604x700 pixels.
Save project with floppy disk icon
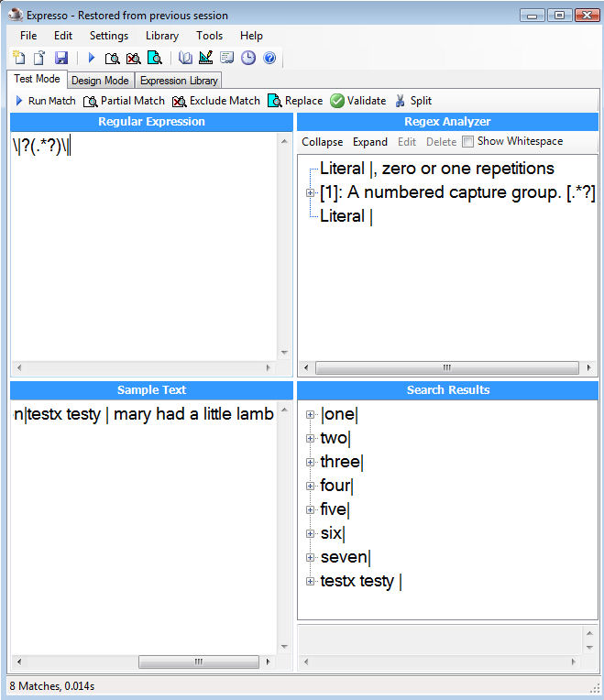pos(61,58)
